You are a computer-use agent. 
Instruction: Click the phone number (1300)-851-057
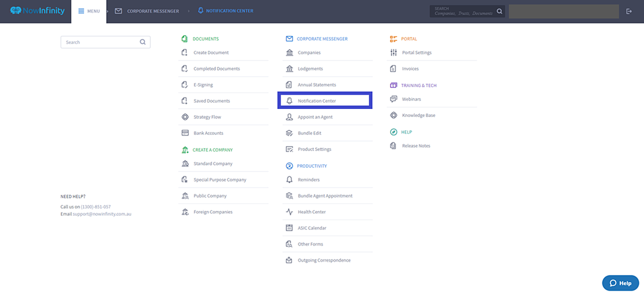(x=96, y=207)
